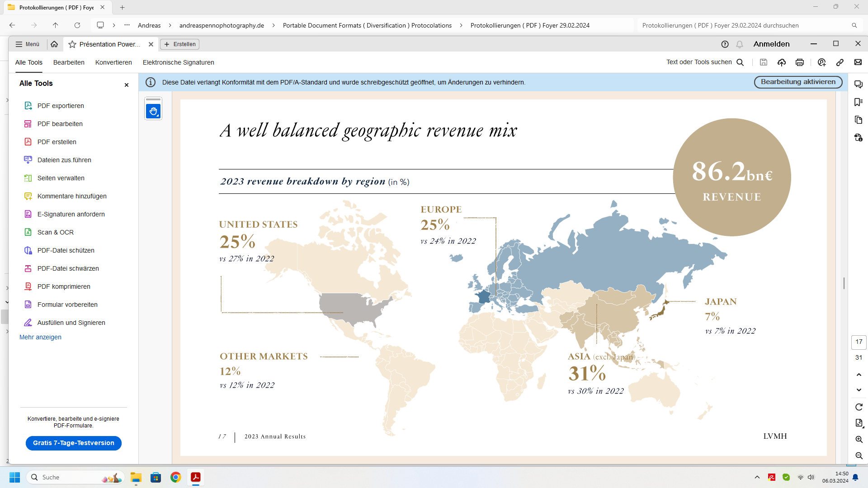The image size is (868, 488).
Task: Select Dateien zus.führen tool
Action: click(x=64, y=160)
